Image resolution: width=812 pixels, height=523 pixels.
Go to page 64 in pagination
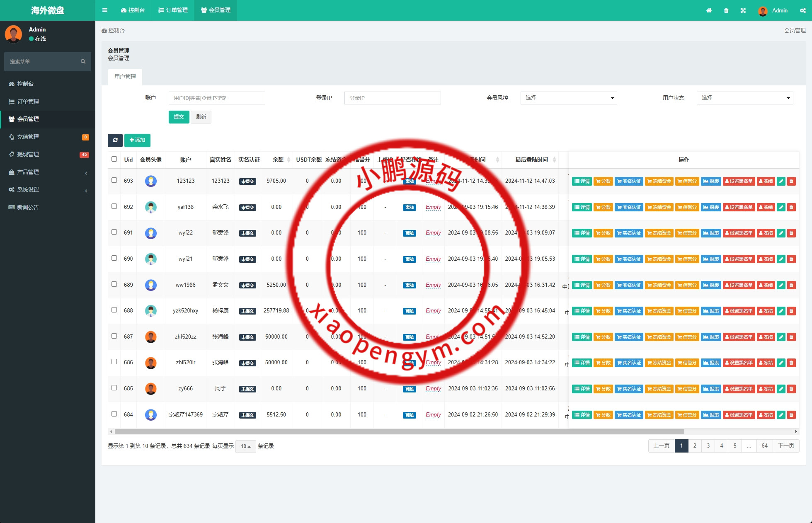(765, 446)
